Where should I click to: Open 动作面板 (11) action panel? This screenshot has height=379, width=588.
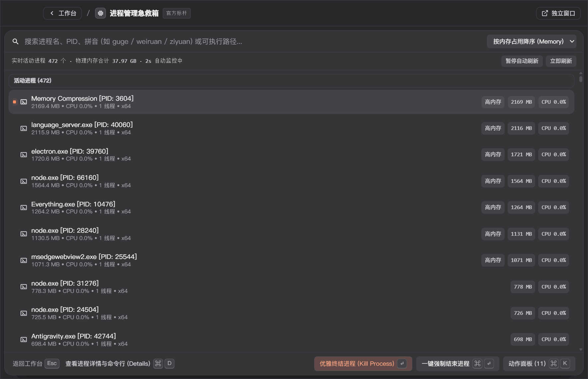pyautogui.click(x=539, y=364)
